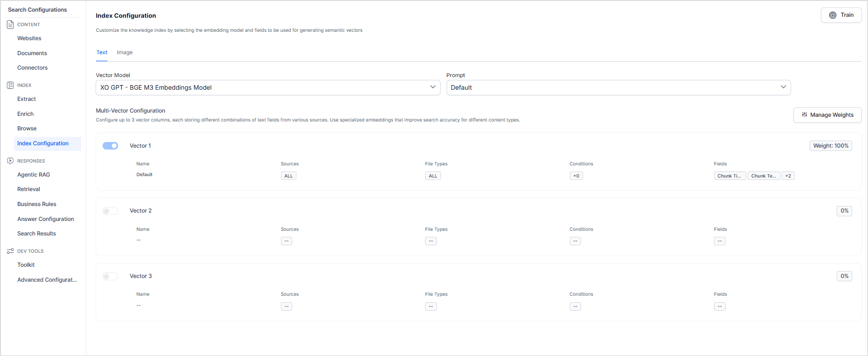Click the sliders icon in Manage Weights

[x=805, y=115]
